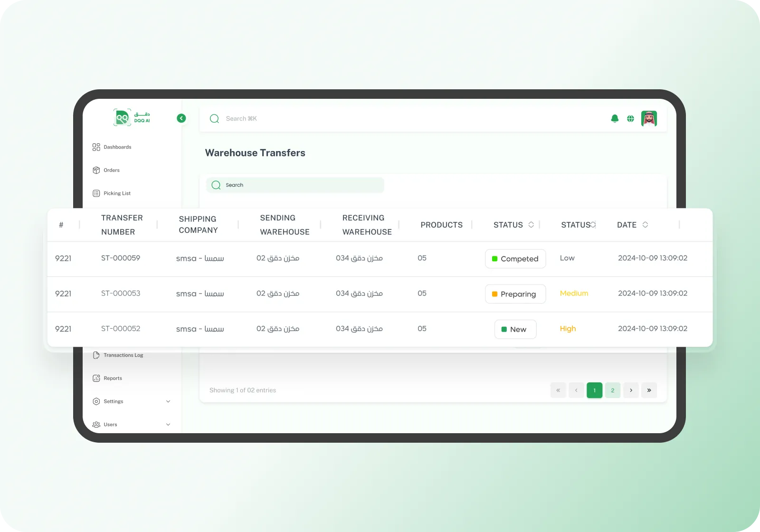Click the Preparing status badge
760x532 pixels.
point(515,294)
